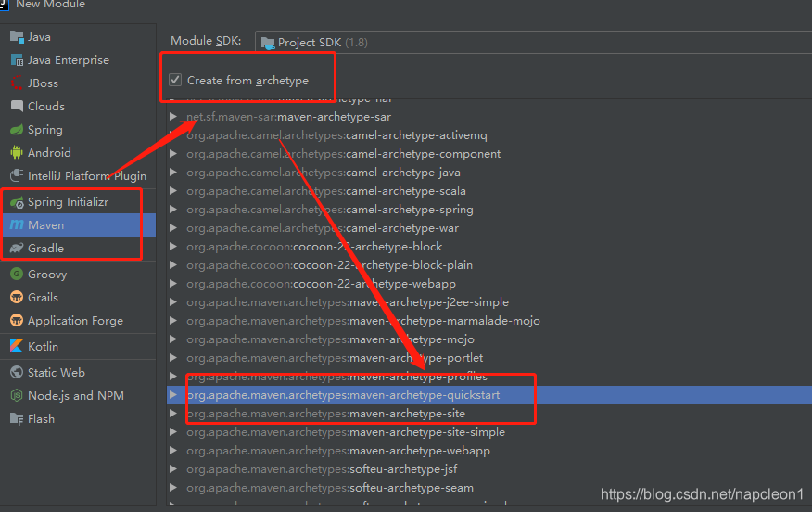
Task: Expand camel-archetype-scala arrow
Action: [x=173, y=191]
